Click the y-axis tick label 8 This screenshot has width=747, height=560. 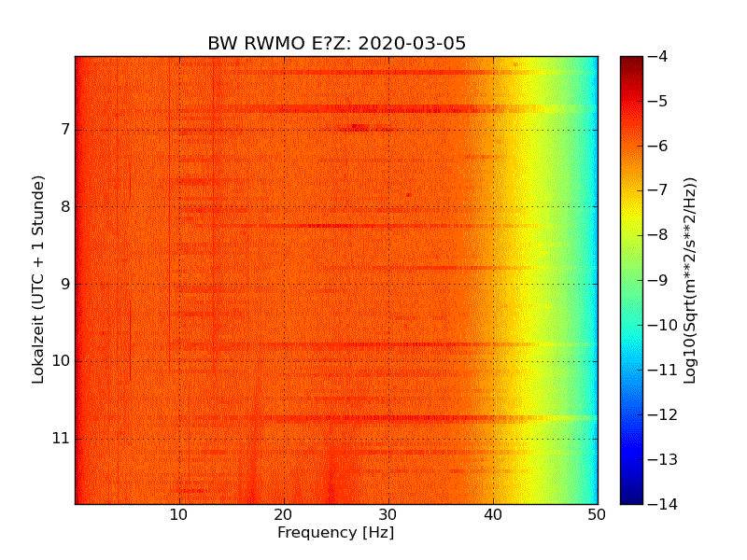tap(65, 206)
